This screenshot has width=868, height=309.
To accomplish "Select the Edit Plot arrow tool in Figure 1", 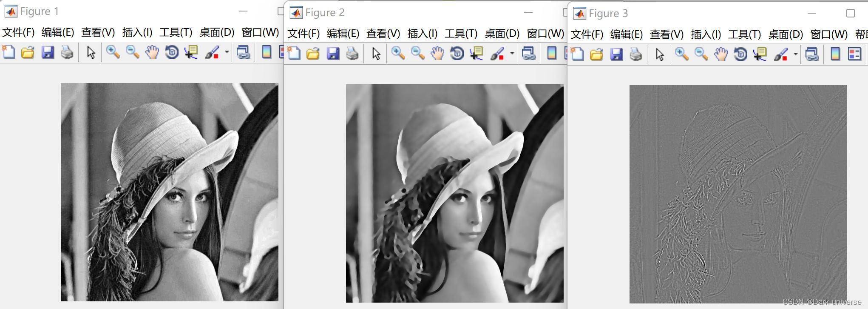I will pyautogui.click(x=91, y=52).
